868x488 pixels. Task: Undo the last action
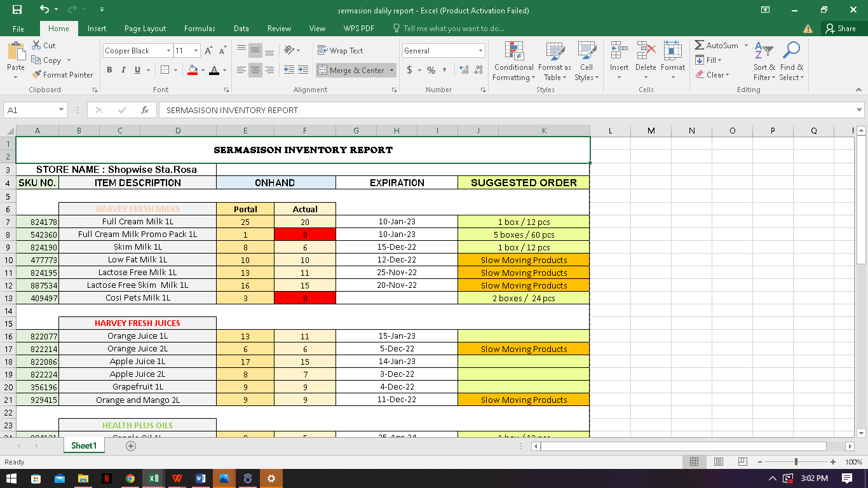coord(44,10)
